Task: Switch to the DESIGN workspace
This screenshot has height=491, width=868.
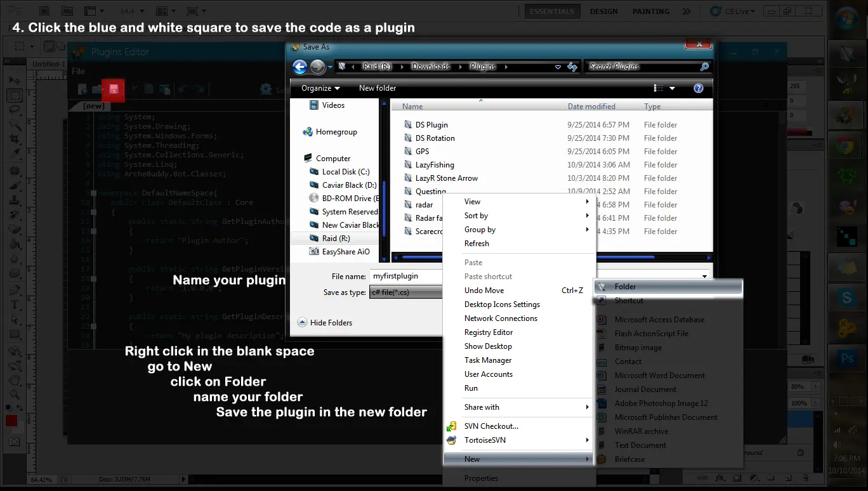Action: [x=603, y=11]
